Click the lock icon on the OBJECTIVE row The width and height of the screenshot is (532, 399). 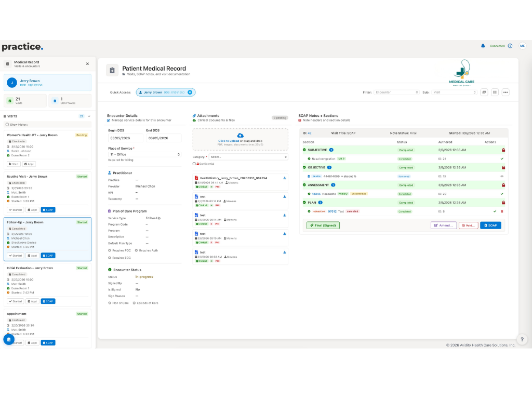pyautogui.click(x=503, y=168)
